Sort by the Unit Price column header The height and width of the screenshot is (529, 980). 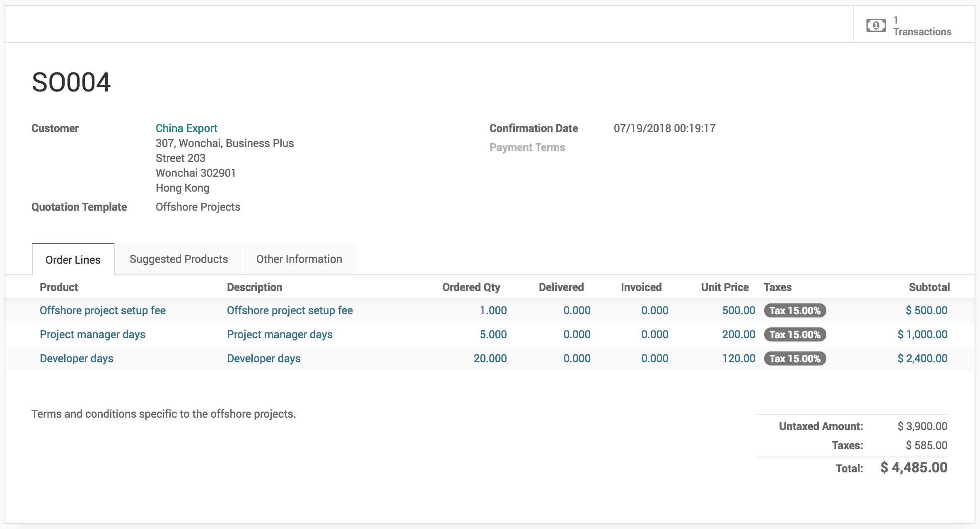(724, 287)
